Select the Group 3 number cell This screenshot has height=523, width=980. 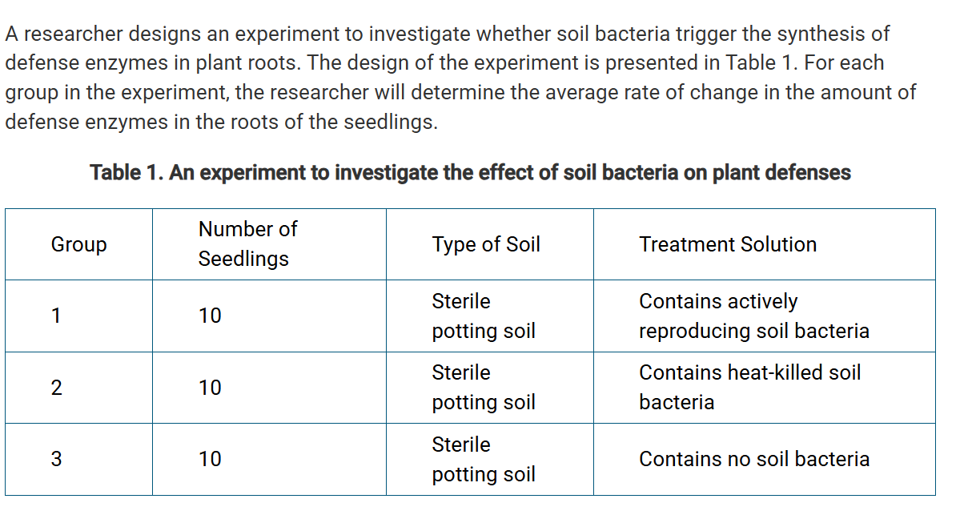(x=56, y=459)
